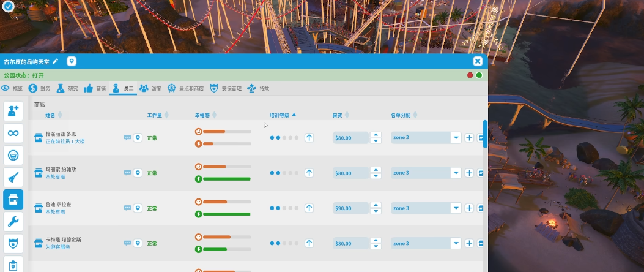The height and width of the screenshot is (272, 644).
Task: Sort staff by 薪资 column
Action: [341, 115]
